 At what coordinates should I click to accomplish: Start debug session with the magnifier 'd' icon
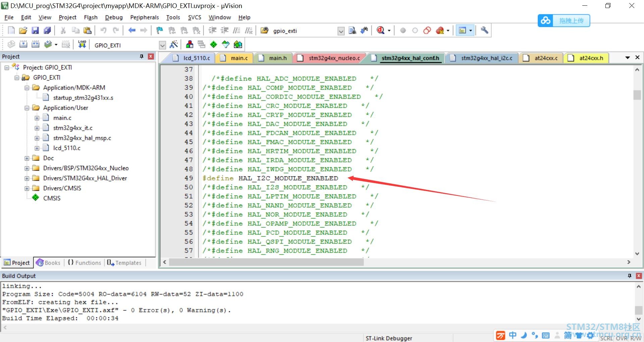click(x=380, y=31)
